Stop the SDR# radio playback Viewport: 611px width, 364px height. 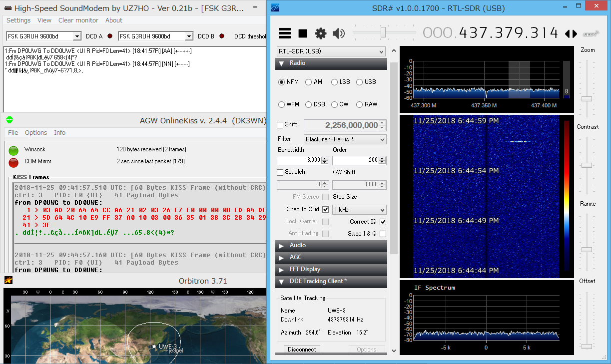coord(303,33)
